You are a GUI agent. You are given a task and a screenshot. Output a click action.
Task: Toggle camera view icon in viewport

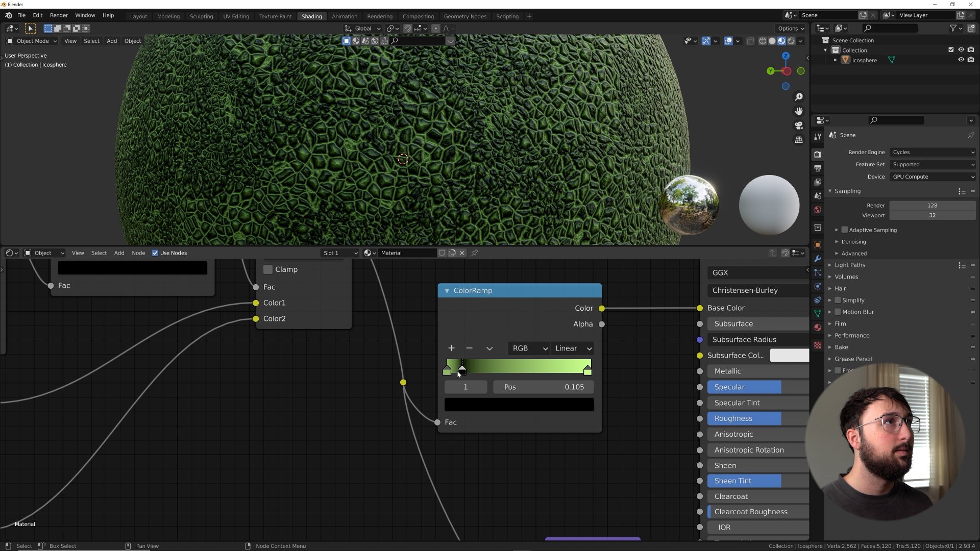click(799, 126)
